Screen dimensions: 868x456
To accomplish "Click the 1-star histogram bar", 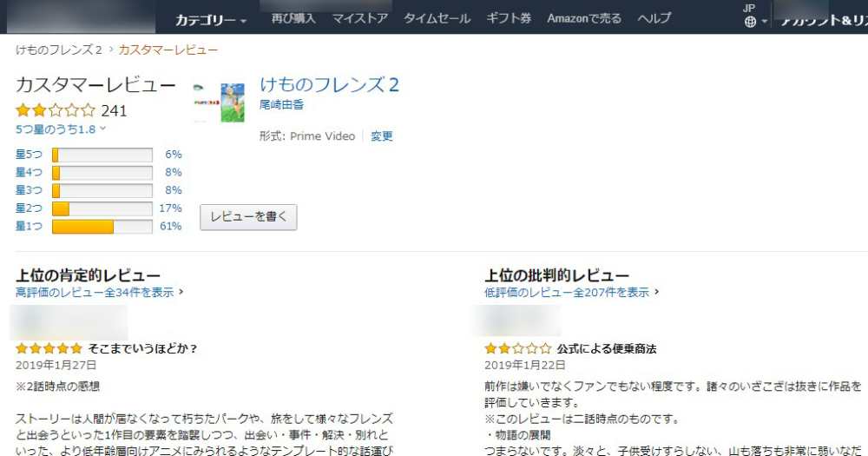I will point(102,226).
